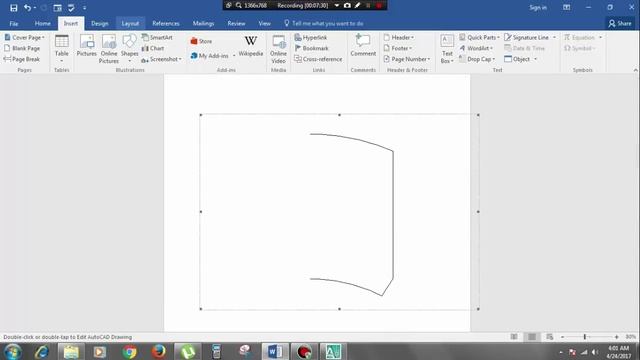Click the zoom percentage value
The image size is (640, 360).
631,337
